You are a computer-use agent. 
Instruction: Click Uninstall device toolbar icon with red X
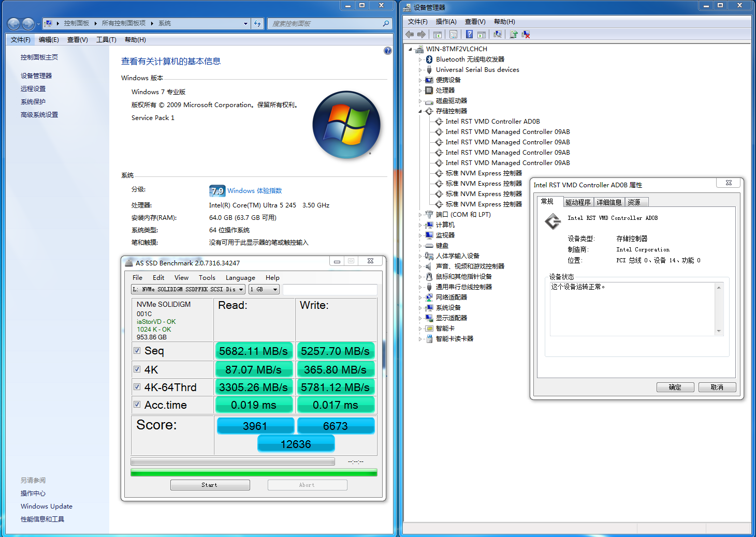526,35
